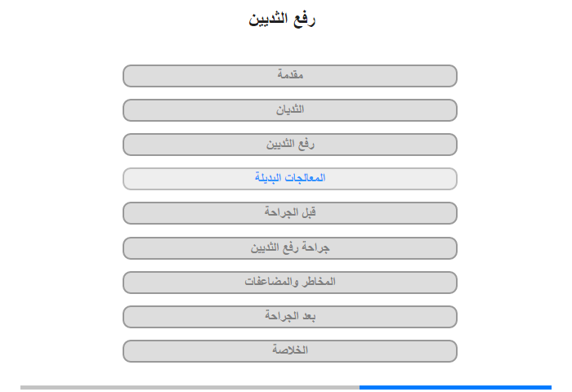
Task: View the Risks and Complications chapter
Action: (x=290, y=283)
